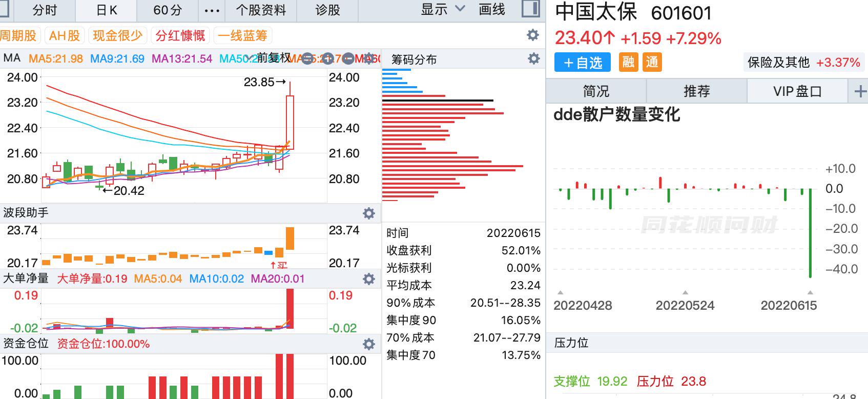The width and height of the screenshot is (868, 399).
Task: Open the chart settings gear beside the stock tags
Action: point(533,35)
